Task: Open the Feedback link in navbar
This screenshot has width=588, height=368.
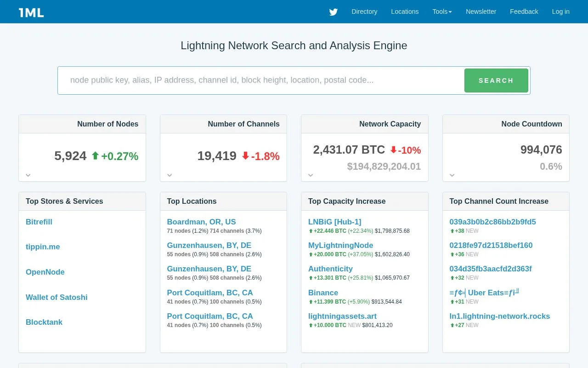Action: (524, 11)
